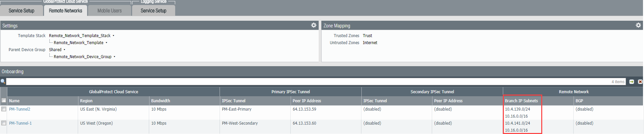Clear the filter with the red X icon

(x=640, y=82)
